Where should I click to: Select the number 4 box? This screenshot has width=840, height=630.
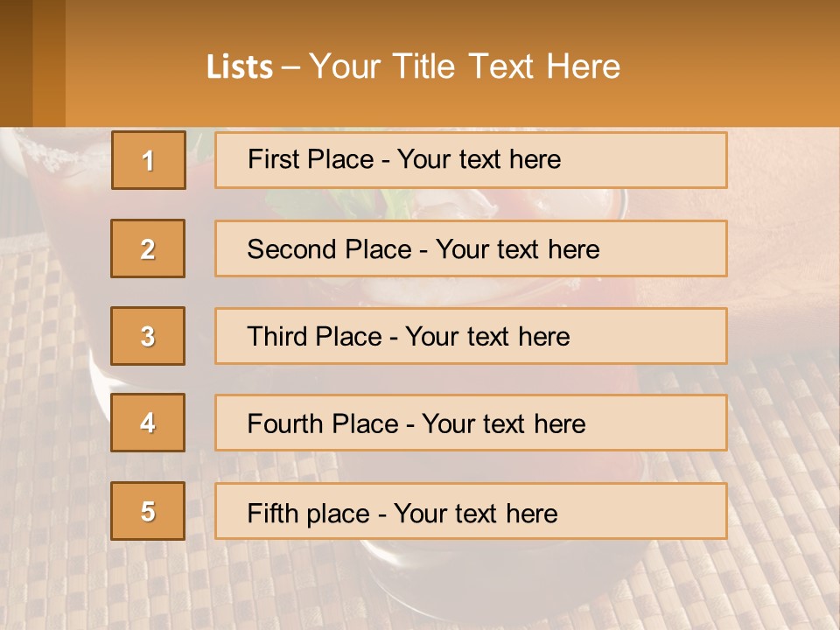[x=148, y=423]
